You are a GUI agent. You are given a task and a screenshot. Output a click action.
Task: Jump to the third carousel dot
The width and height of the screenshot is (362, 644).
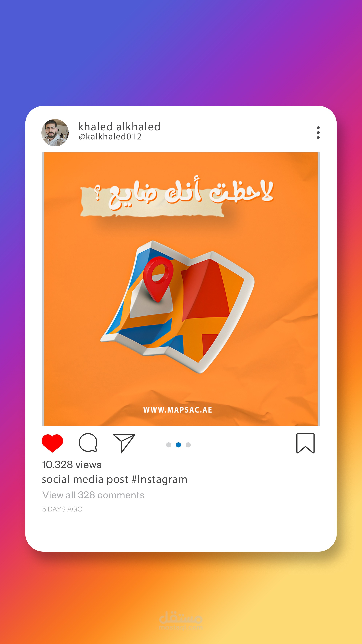click(188, 445)
